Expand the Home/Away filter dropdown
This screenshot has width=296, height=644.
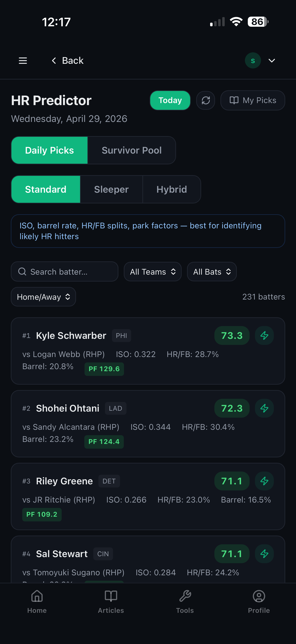click(44, 297)
